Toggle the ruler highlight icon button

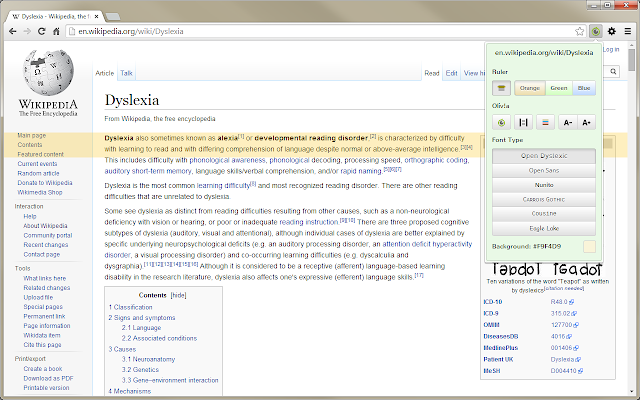pyautogui.click(x=501, y=88)
